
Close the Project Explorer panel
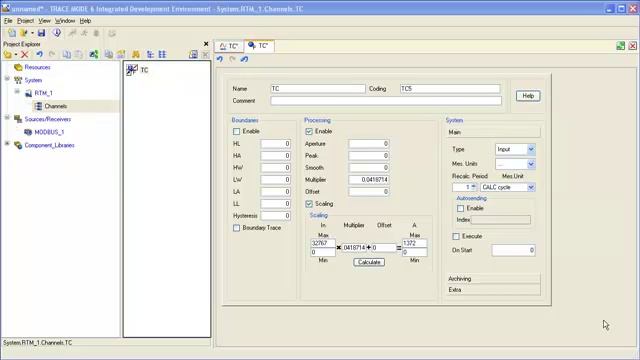(x=206, y=44)
